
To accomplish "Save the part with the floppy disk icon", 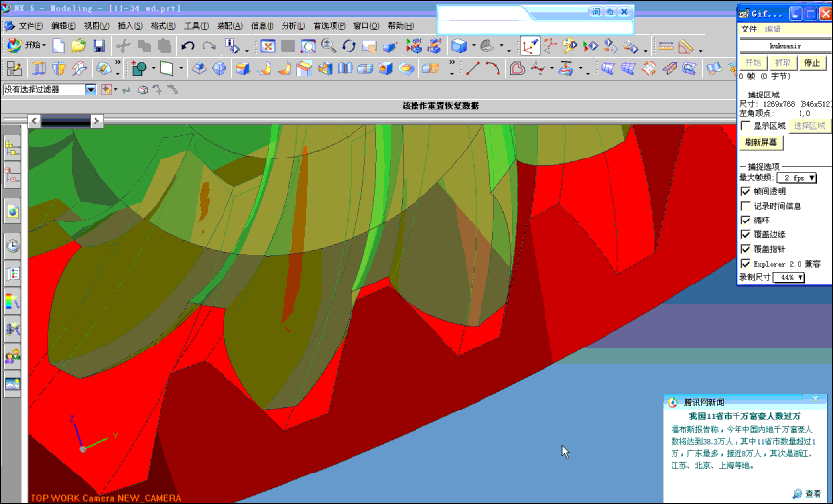I will pyautogui.click(x=98, y=46).
